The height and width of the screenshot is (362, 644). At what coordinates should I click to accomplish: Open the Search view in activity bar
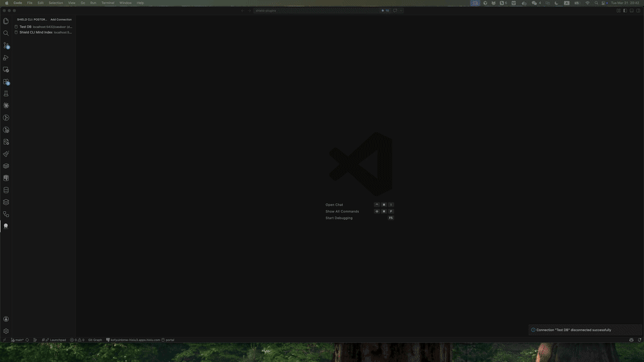click(6, 34)
